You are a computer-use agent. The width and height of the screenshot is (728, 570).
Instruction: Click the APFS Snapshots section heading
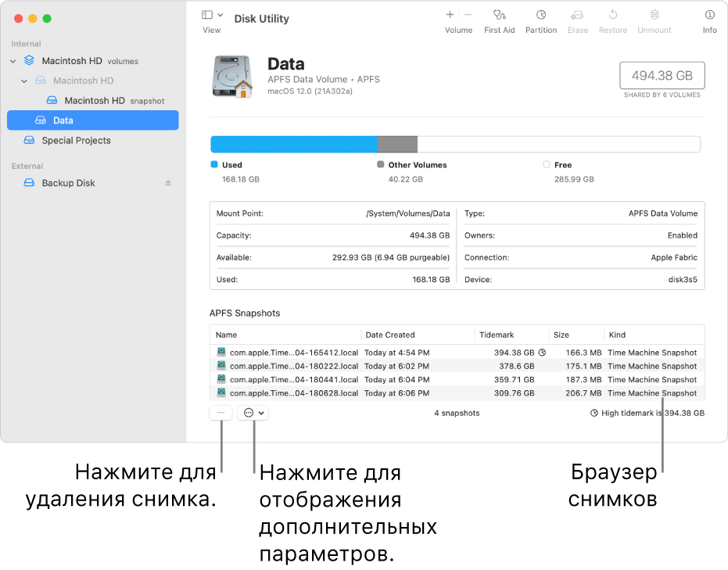pos(245,313)
